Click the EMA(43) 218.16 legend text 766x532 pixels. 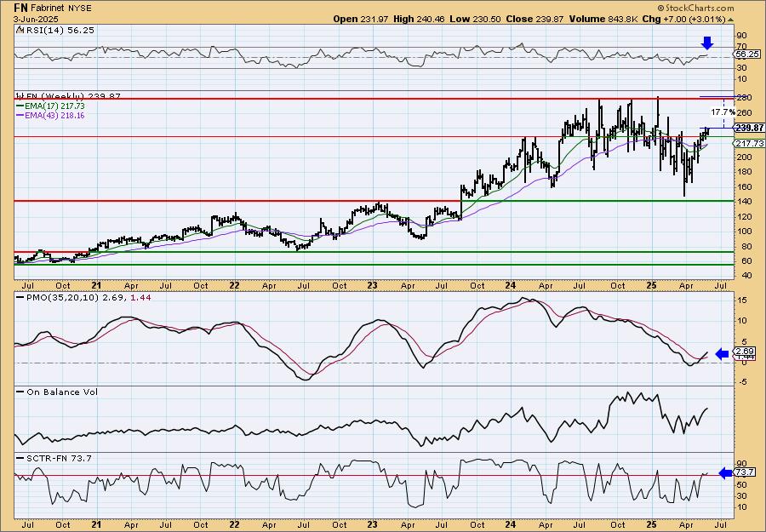pos(54,116)
